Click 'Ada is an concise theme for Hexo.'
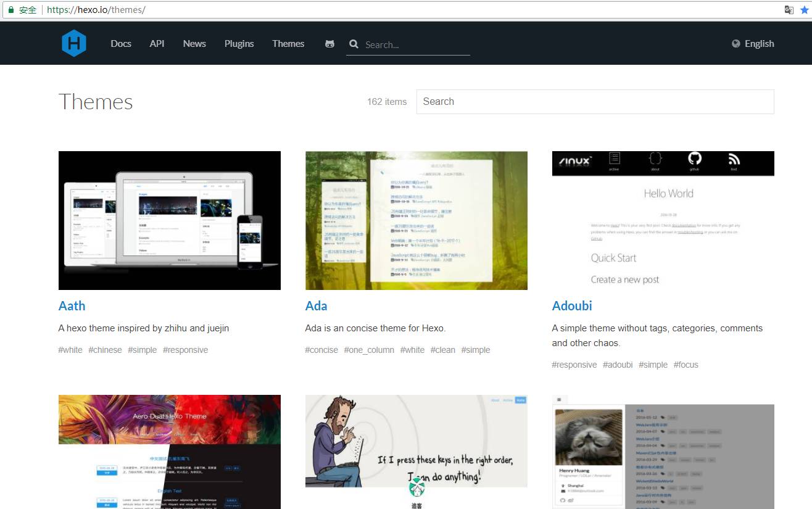This screenshot has width=812, height=509. click(x=375, y=328)
